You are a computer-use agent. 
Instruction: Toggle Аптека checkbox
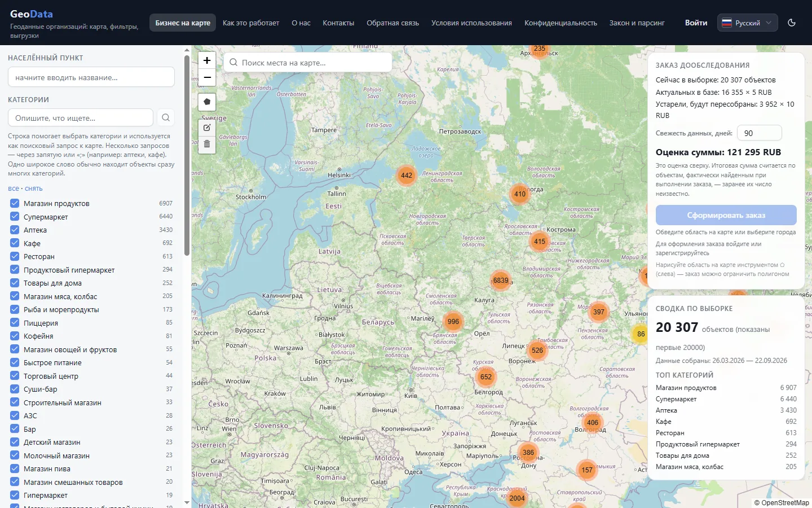[x=15, y=230]
